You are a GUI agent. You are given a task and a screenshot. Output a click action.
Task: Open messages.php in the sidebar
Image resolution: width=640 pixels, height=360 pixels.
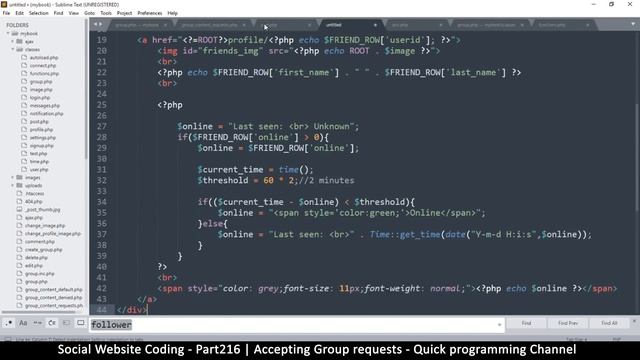click(x=44, y=106)
